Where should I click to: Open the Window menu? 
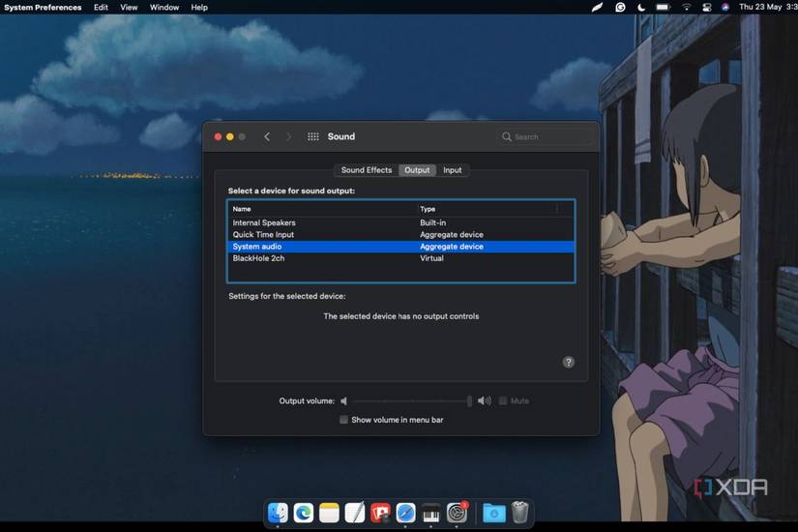click(164, 7)
